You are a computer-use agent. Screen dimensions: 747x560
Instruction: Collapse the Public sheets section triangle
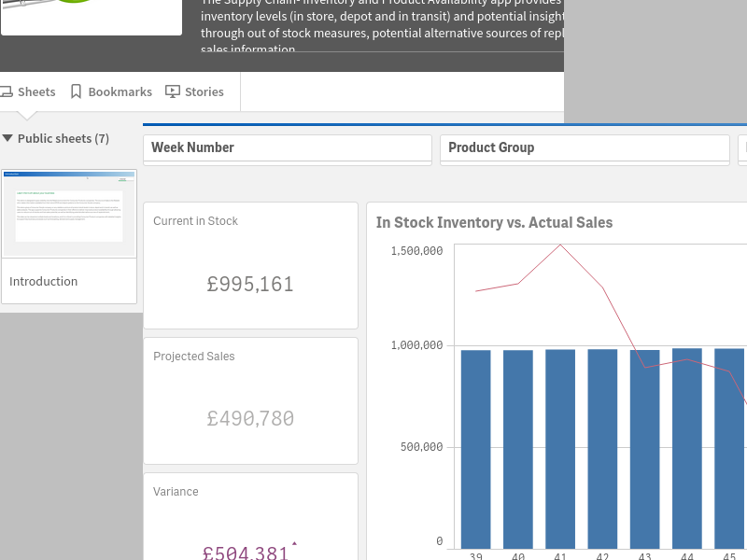7,138
